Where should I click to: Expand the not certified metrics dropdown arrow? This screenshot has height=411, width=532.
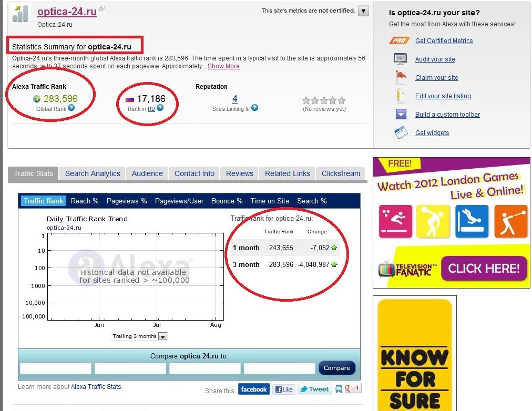point(363,11)
